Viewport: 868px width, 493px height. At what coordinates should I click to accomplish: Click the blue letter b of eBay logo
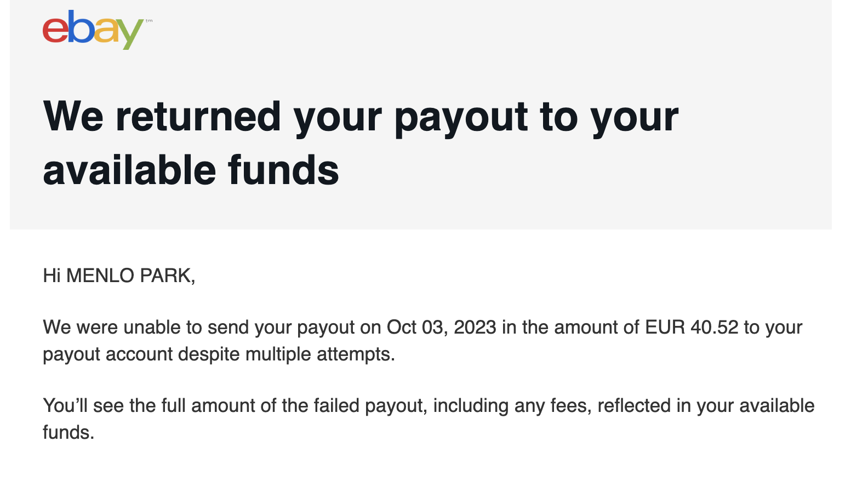[x=81, y=26]
